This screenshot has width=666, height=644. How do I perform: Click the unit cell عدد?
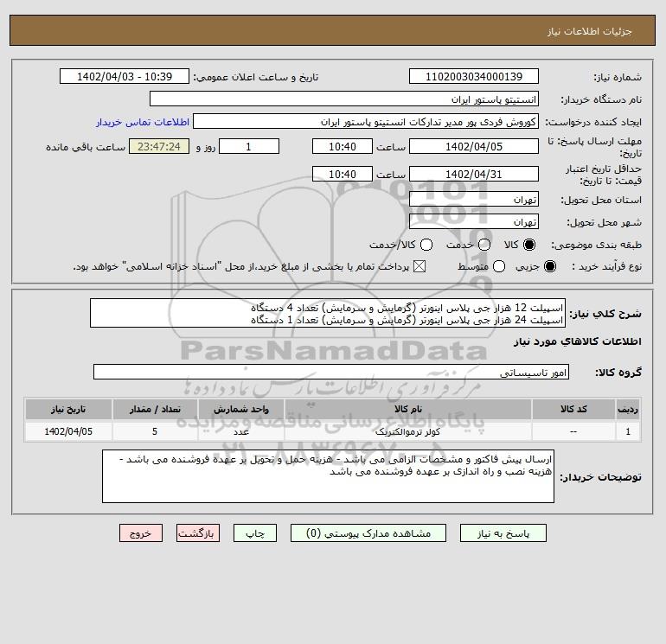pyautogui.click(x=240, y=431)
